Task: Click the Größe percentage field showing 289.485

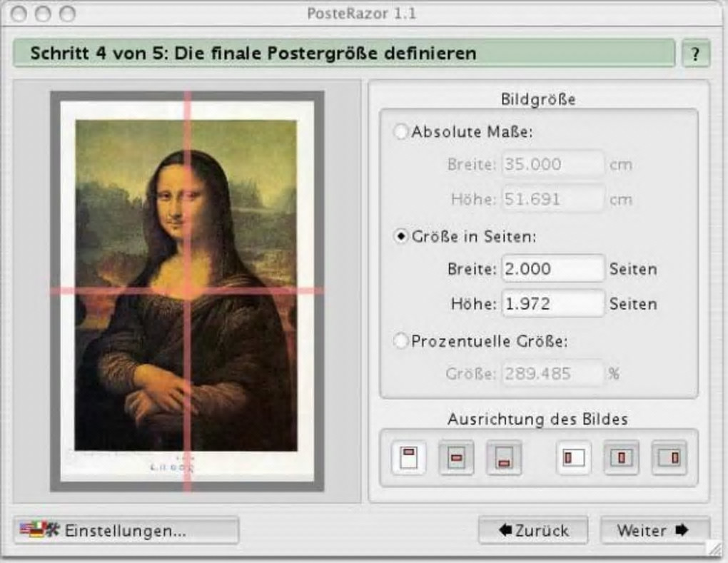Action: coord(552,373)
